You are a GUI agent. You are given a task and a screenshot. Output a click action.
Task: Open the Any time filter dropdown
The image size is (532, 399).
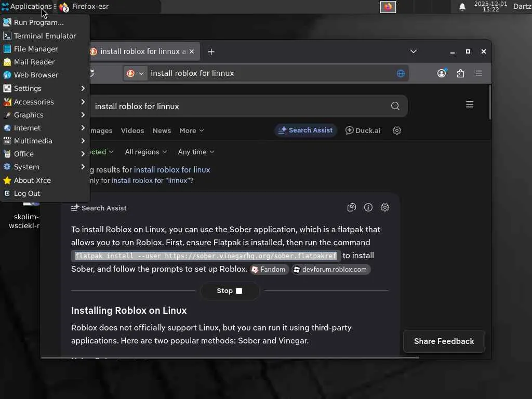[x=196, y=152]
